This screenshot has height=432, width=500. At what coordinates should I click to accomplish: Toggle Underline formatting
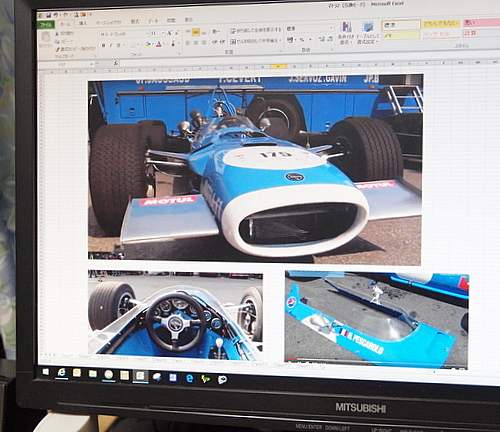(118, 45)
